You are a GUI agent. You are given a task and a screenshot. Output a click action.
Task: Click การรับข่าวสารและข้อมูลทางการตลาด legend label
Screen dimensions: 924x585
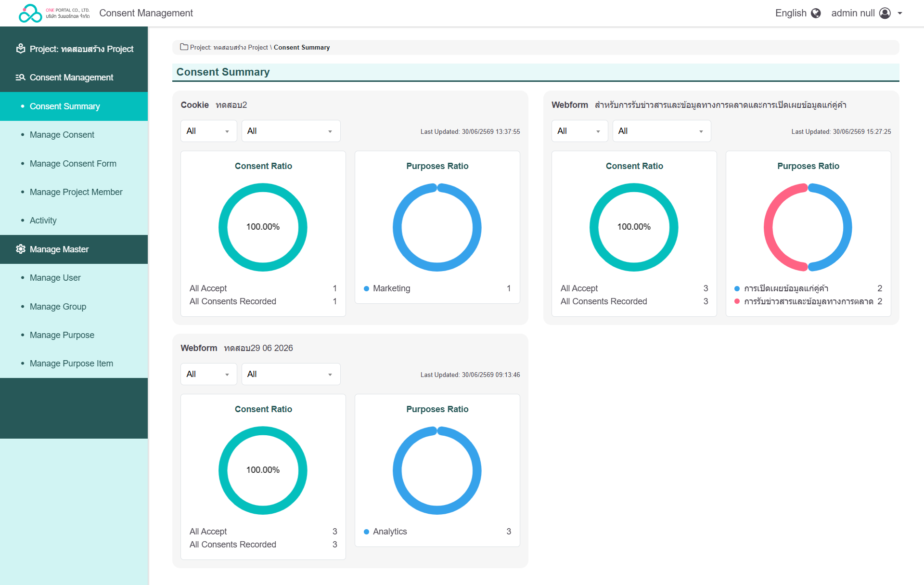coord(808,301)
